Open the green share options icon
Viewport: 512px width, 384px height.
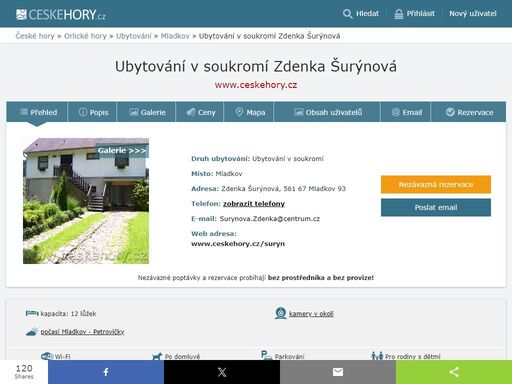[x=454, y=372]
